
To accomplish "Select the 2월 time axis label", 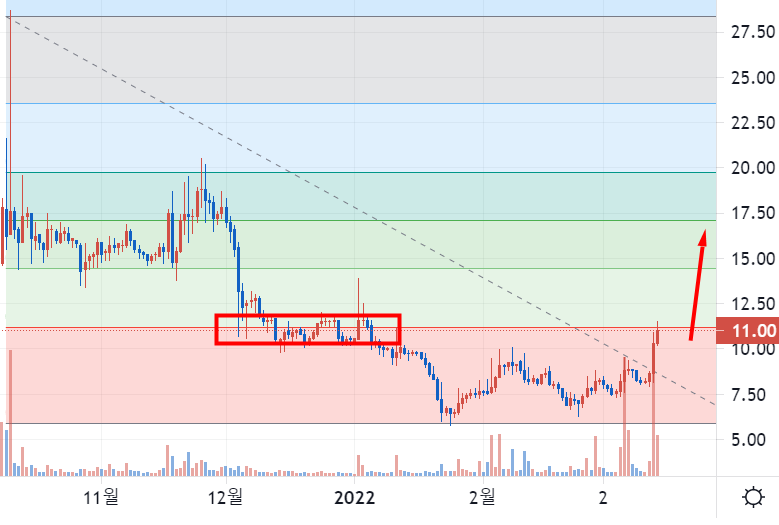I will (x=482, y=497).
